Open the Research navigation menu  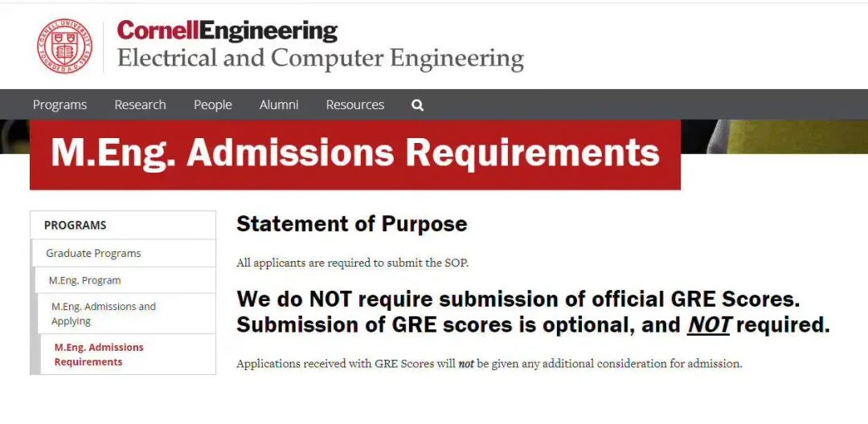click(x=140, y=105)
